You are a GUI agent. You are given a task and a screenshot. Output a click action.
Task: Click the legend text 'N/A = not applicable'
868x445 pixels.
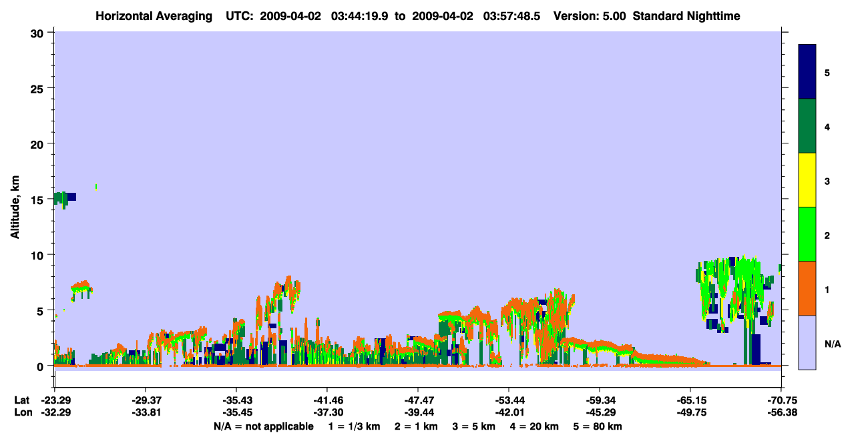[263, 426]
